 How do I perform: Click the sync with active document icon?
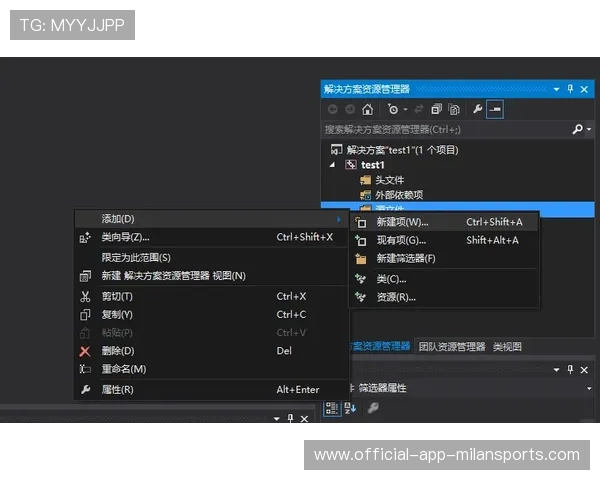tap(419, 109)
